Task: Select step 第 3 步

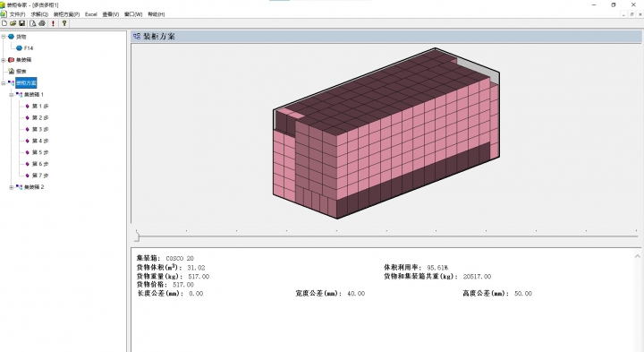Action: 40,129
